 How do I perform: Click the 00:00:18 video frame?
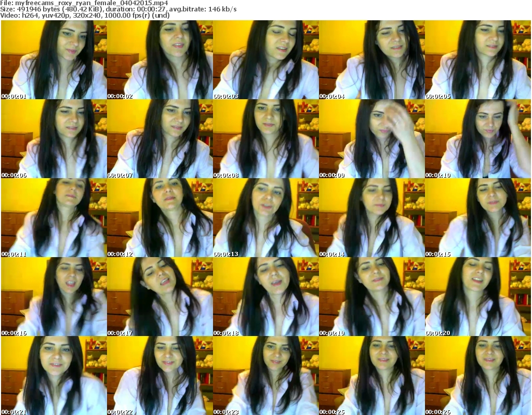265,297
